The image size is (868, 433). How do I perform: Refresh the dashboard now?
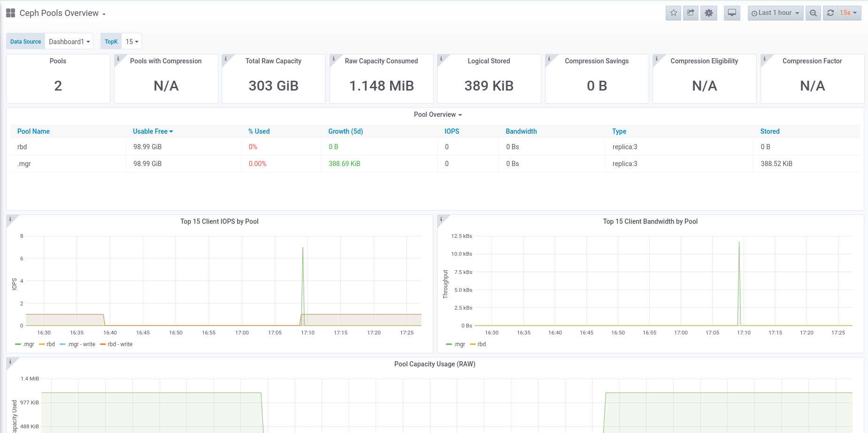830,13
